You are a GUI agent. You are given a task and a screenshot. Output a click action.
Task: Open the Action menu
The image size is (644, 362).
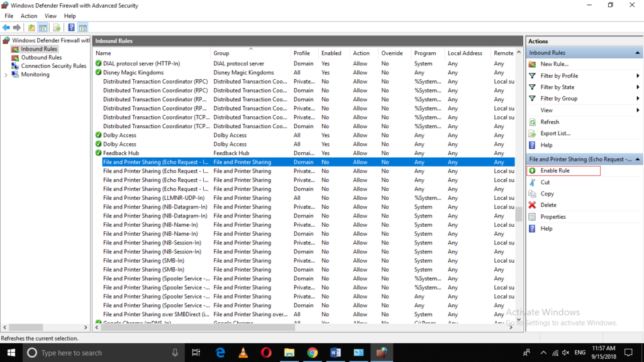point(29,16)
